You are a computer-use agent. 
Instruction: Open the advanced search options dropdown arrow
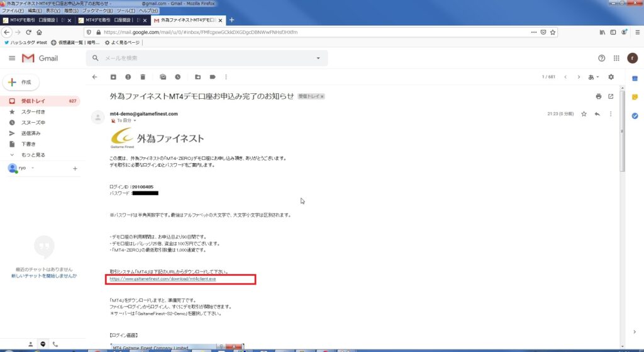click(x=318, y=58)
